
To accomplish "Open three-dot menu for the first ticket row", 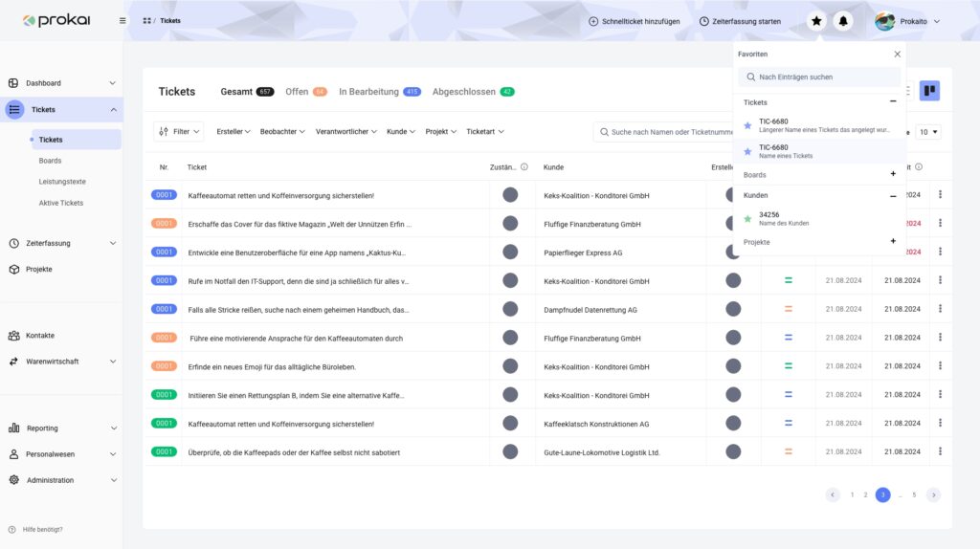I will (940, 195).
